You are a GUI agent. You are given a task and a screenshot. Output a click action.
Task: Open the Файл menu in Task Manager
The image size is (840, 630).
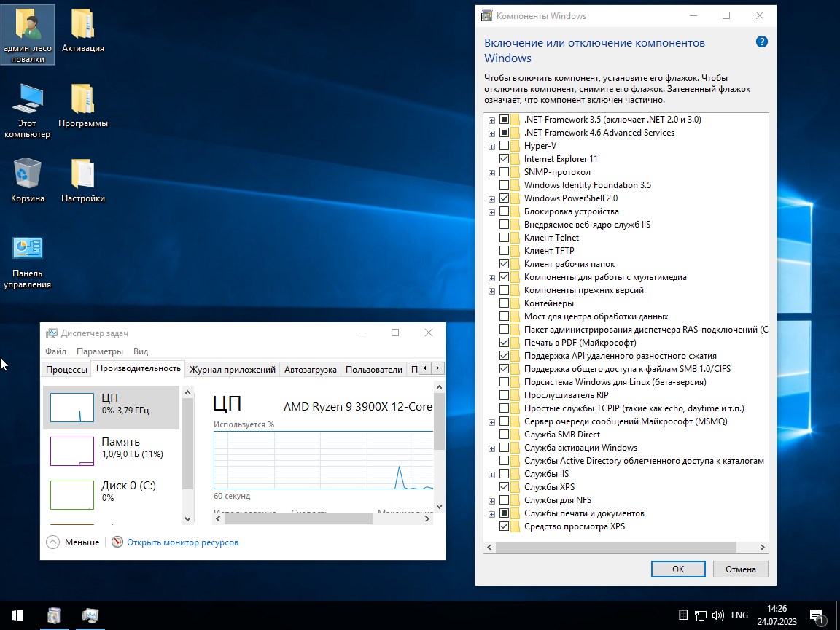(x=54, y=351)
